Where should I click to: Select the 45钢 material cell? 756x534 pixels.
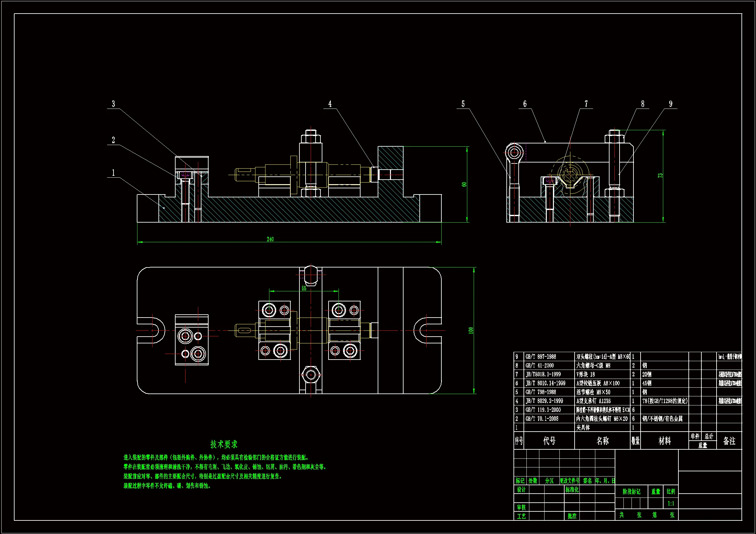[647, 383]
